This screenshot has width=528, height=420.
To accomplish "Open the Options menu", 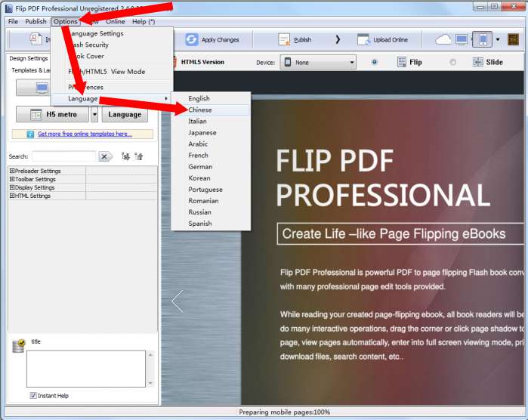I will [65, 22].
